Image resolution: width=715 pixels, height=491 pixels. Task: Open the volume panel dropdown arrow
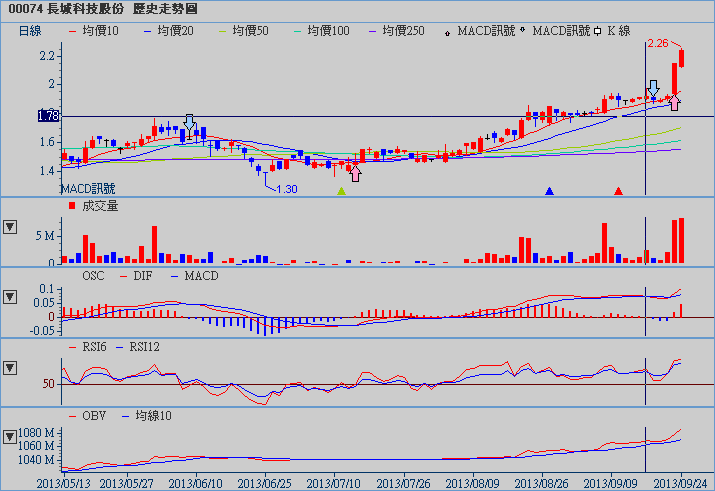coord(11,226)
